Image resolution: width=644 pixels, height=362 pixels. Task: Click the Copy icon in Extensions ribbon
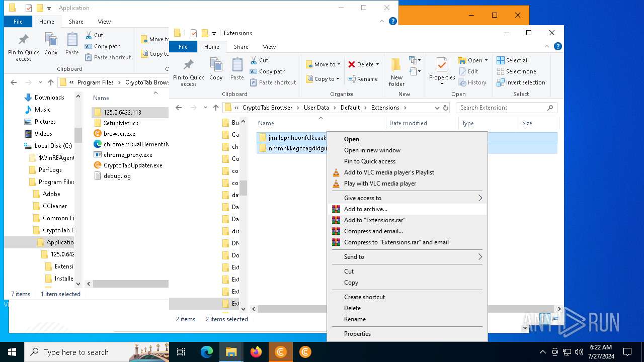[216, 69]
